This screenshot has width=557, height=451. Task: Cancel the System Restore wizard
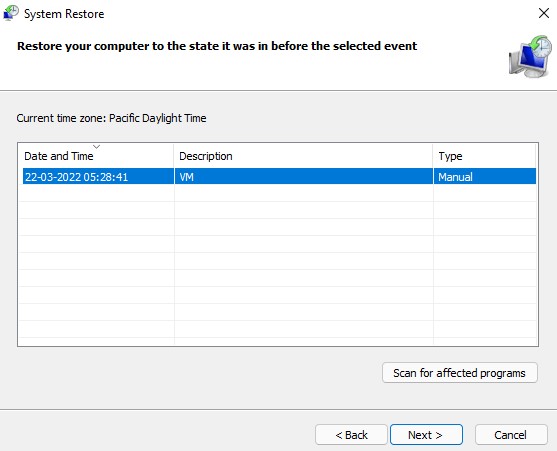coord(511,435)
